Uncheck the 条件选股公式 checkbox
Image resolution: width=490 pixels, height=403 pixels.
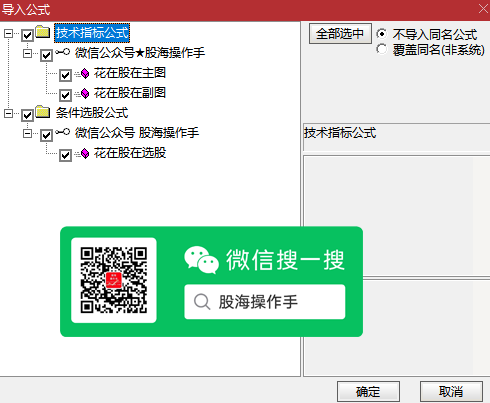click(x=27, y=115)
